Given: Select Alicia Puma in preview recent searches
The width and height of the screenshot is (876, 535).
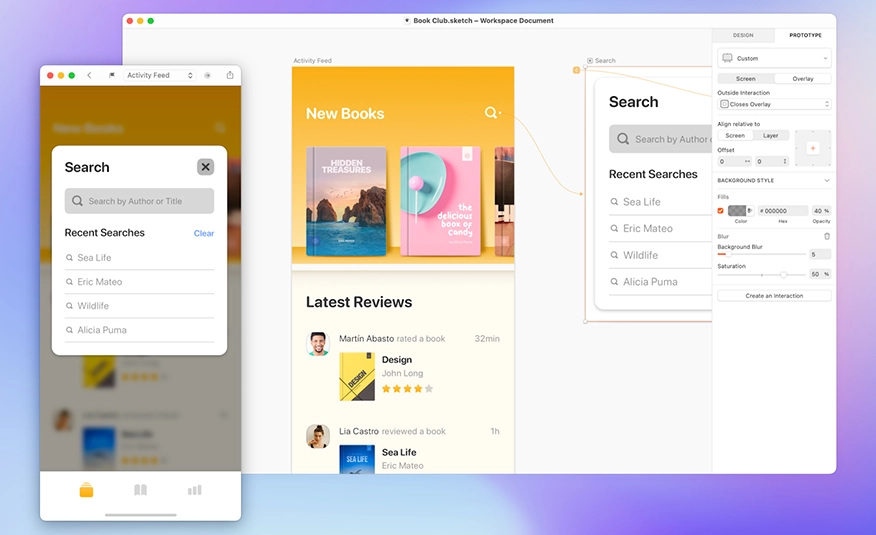Looking at the screenshot, I should tap(139, 329).
